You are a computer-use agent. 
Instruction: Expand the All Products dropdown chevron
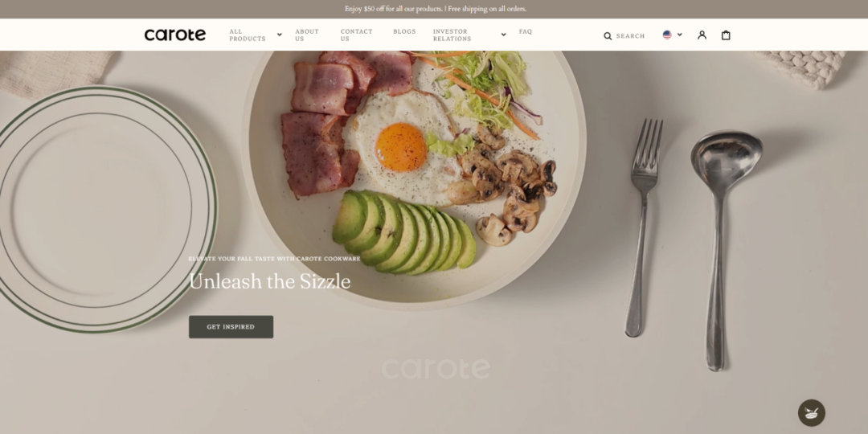[x=280, y=35]
